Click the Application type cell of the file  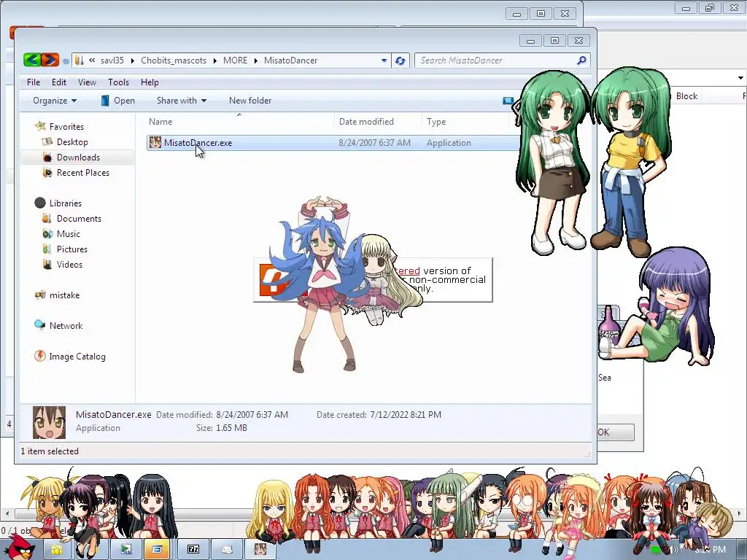[x=449, y=142]
